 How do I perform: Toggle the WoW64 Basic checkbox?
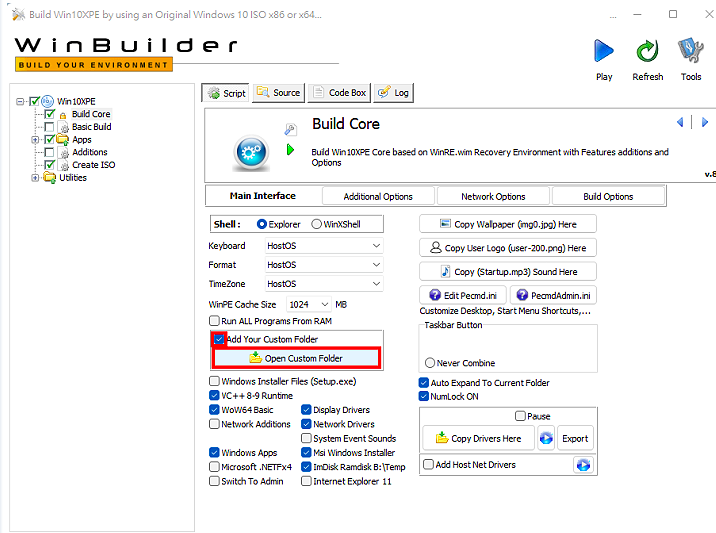point(214,409)
